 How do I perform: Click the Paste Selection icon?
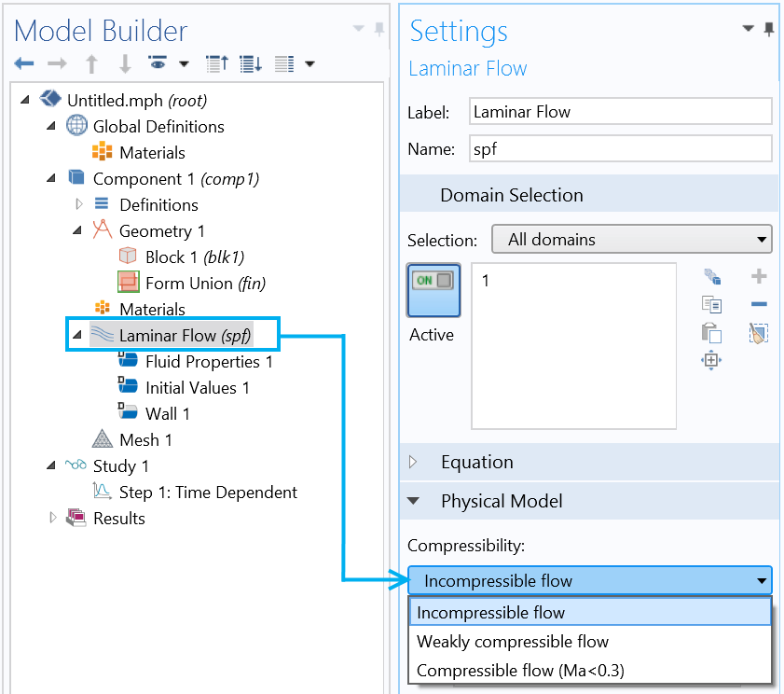tap(712, 332)
